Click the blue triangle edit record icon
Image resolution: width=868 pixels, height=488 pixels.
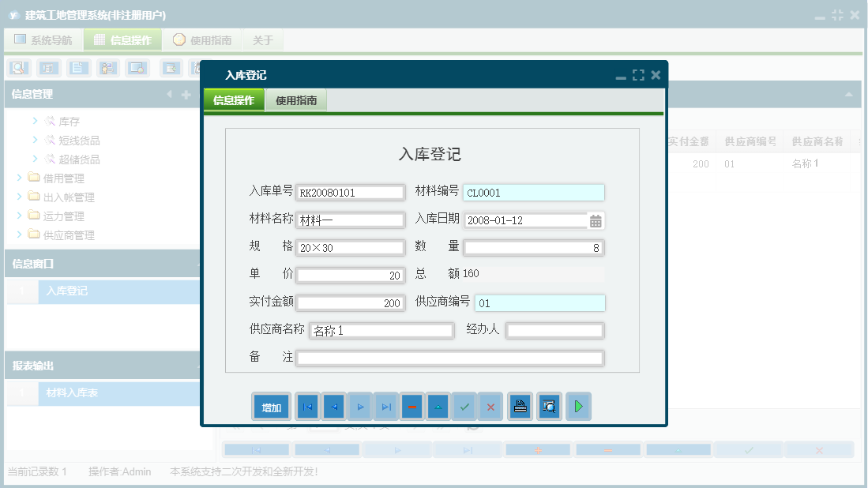[438, 406]
